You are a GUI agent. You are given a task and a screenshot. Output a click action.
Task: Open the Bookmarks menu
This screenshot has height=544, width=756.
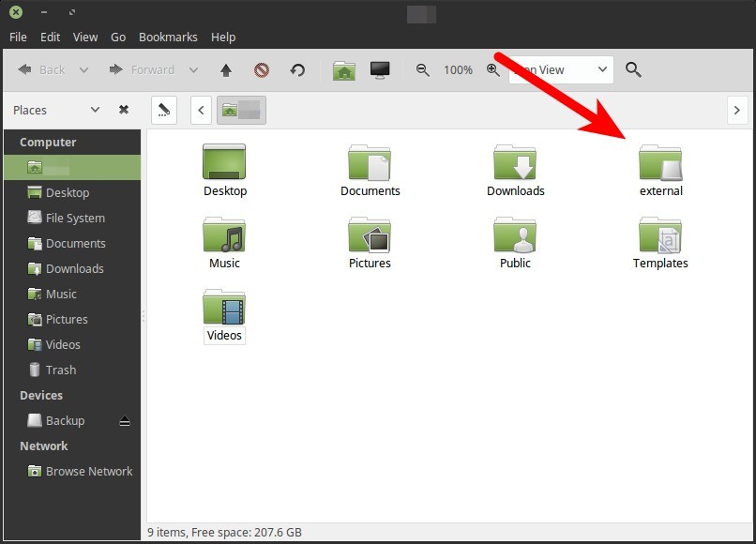[168, 38]
